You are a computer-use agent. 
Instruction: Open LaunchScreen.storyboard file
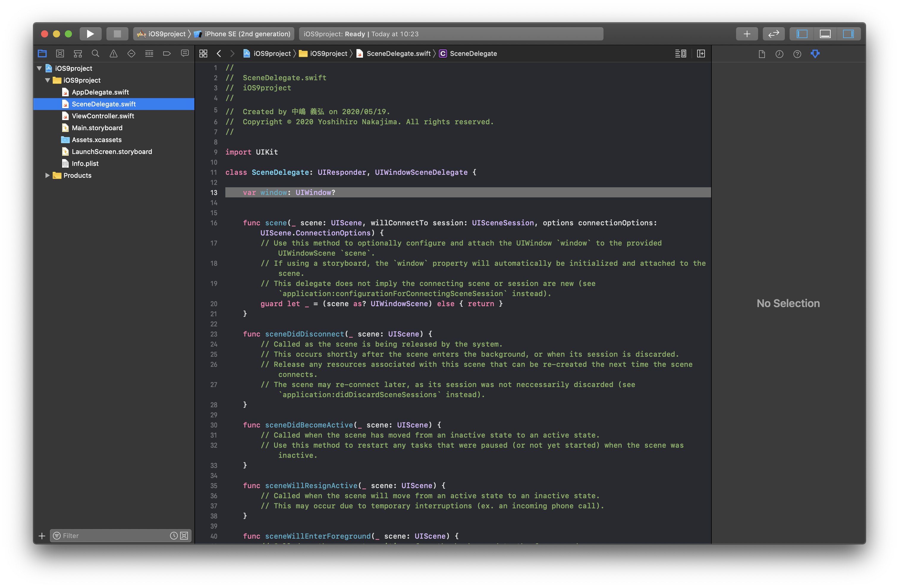coord(112,152)
